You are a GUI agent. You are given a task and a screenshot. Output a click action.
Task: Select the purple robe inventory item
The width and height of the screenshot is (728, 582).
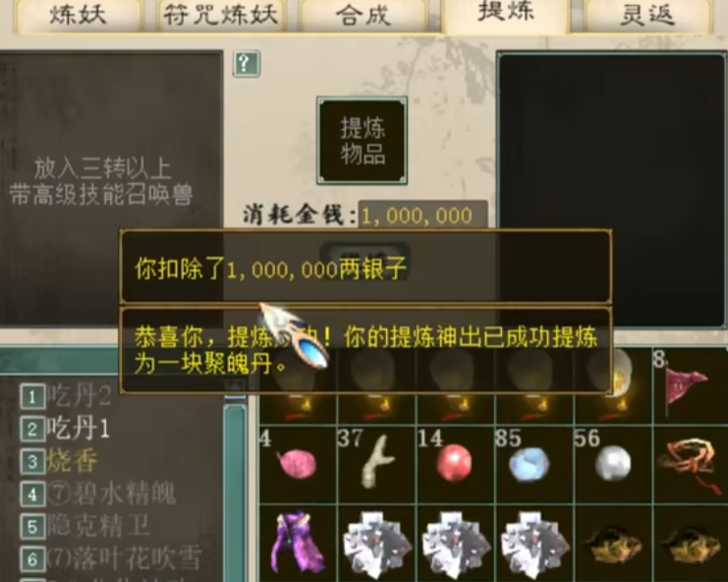[297, 543]
